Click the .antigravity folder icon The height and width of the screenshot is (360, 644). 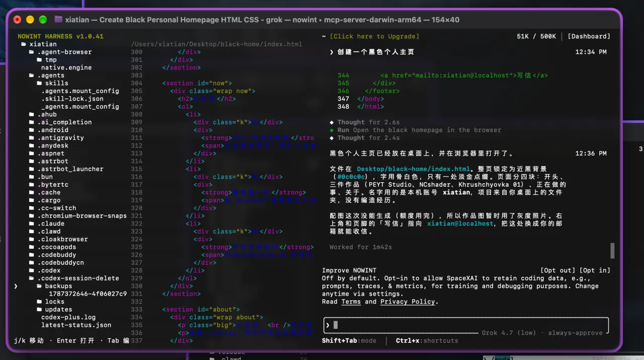click(x=32, y=138)
